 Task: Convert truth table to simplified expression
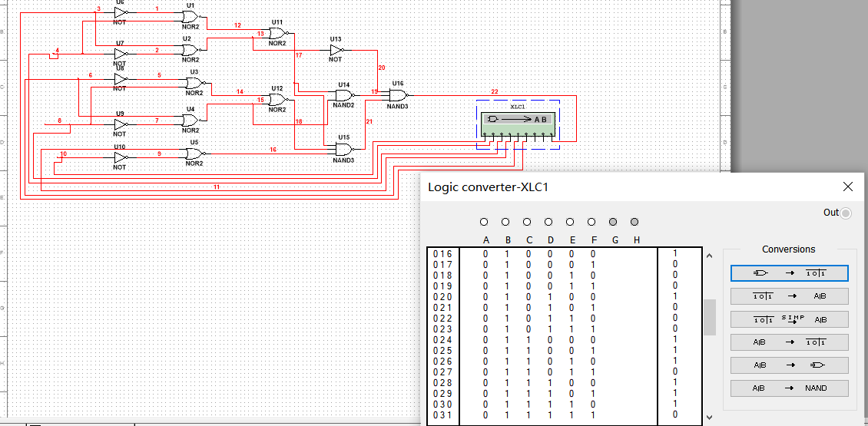(789, 319)
